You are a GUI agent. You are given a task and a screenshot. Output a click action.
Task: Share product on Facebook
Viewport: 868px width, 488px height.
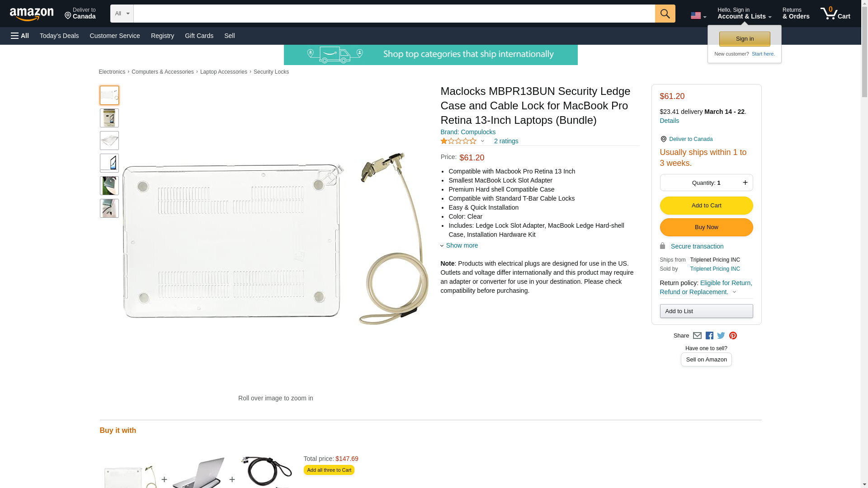coord(709,336)
